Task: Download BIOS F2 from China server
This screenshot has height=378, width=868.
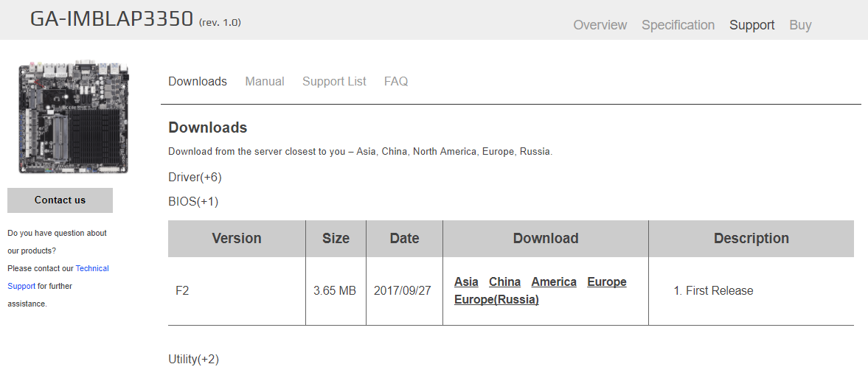Action: point(505,281)
